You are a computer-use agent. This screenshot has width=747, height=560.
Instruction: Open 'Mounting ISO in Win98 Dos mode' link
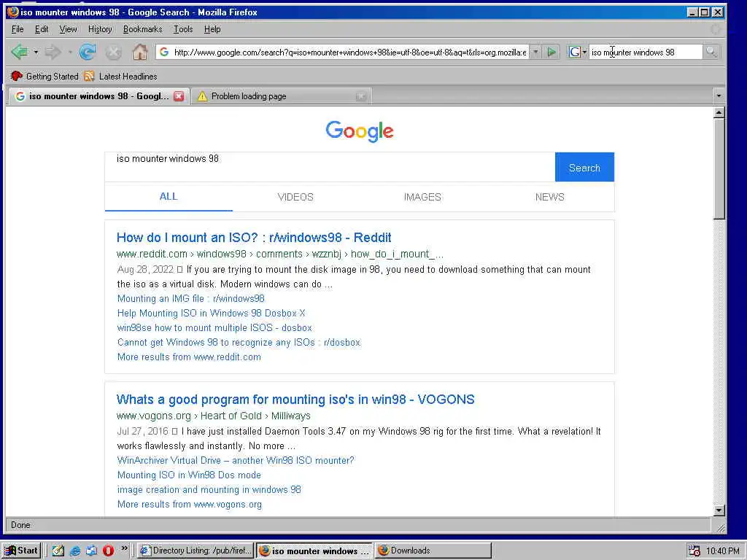tap(189, 475)
